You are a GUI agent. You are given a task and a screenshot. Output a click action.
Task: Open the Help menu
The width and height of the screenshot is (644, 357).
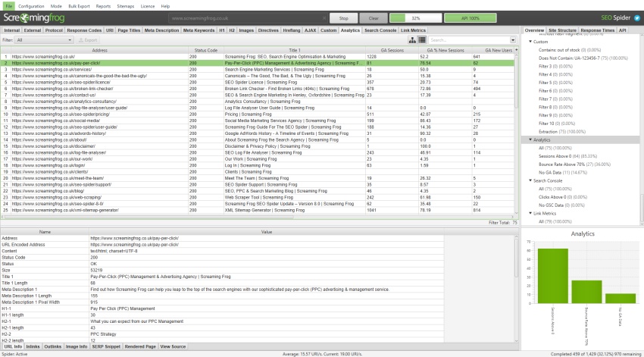165,6
